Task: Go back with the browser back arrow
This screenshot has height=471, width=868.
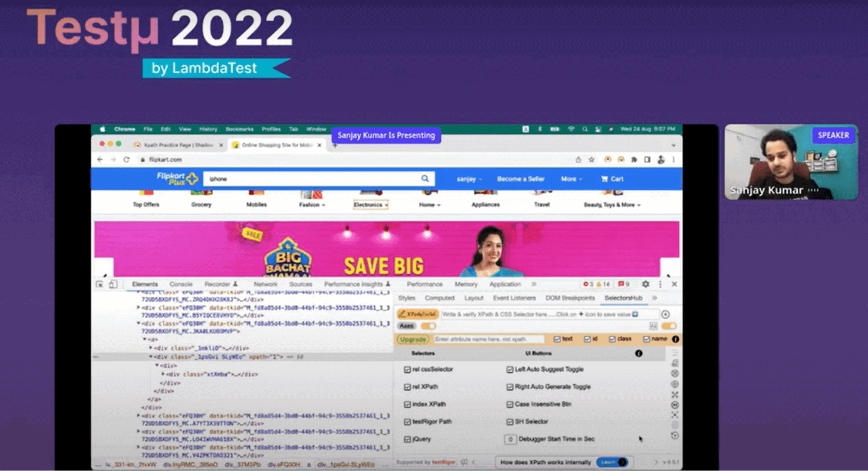Action: 100,159
